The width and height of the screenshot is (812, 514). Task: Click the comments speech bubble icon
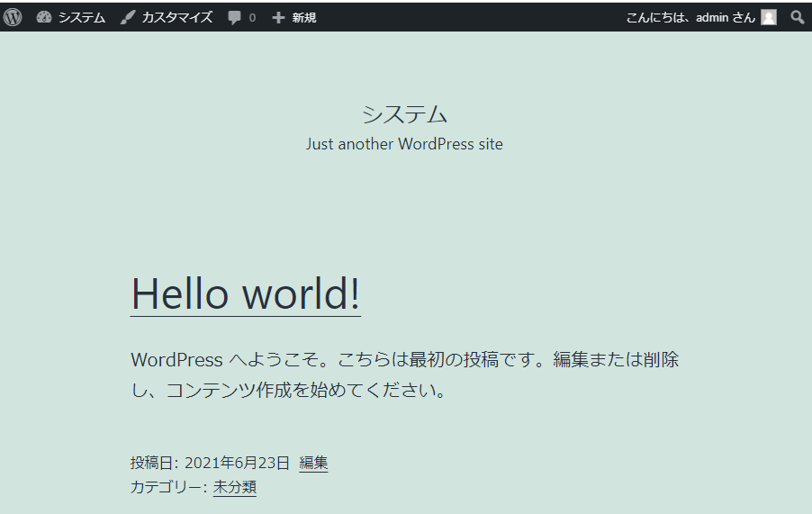[x=234, y=17]
